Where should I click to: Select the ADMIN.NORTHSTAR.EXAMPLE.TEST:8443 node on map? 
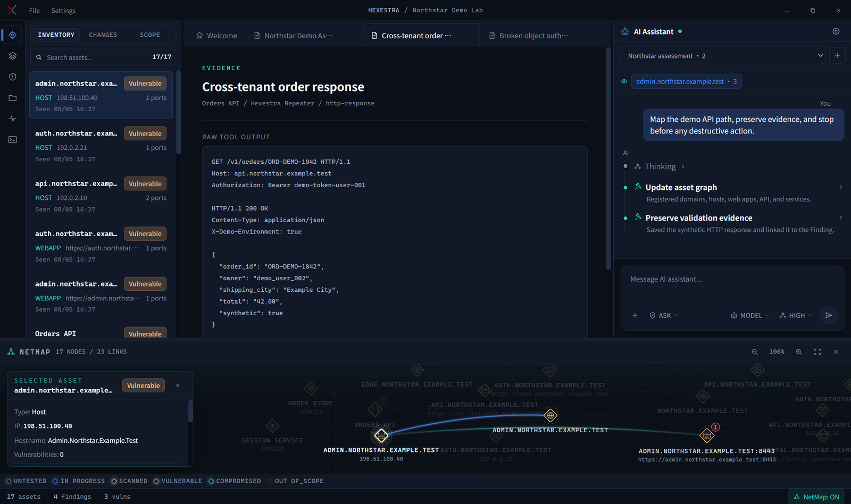click(x=707, y=436)
